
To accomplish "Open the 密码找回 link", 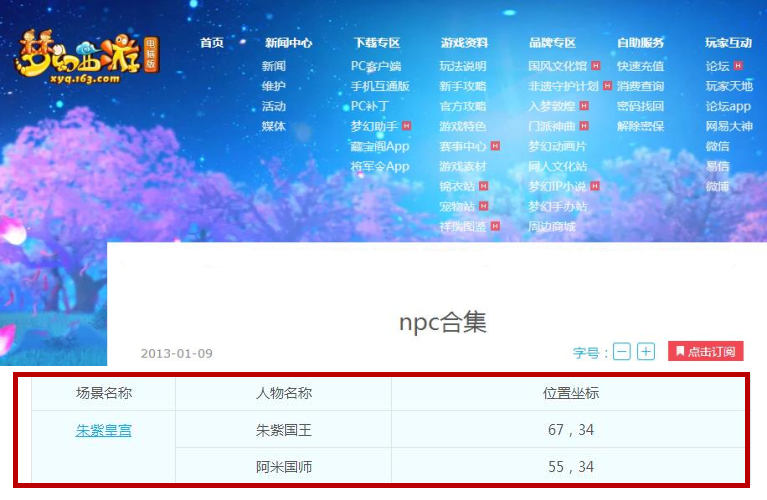I will pos(640,106).
